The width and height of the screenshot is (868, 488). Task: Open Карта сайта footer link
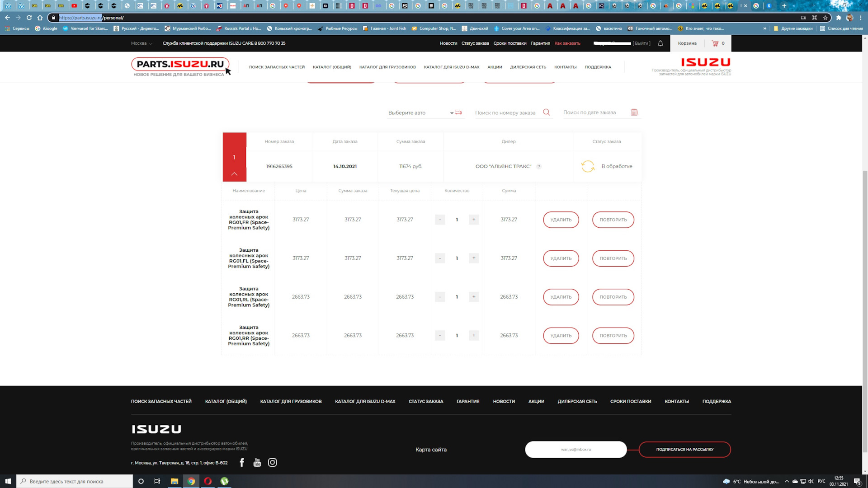(x=431, y=450)
